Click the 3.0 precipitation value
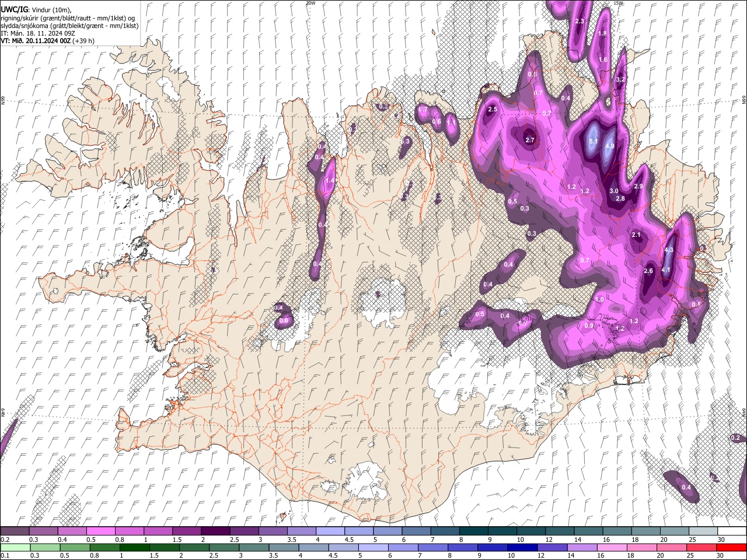747x560 pixels. click(614, 191)
